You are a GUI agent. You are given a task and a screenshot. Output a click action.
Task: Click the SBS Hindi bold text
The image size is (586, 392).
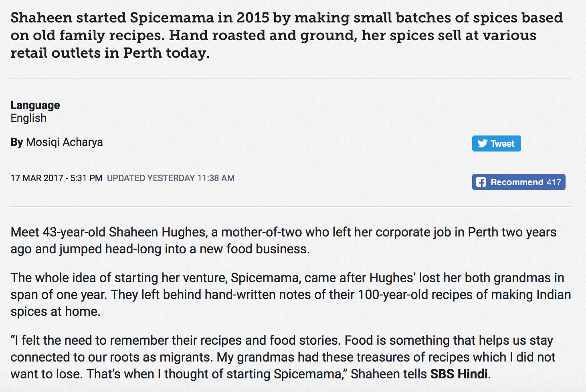pyautogui.click(x=459, y=374)
